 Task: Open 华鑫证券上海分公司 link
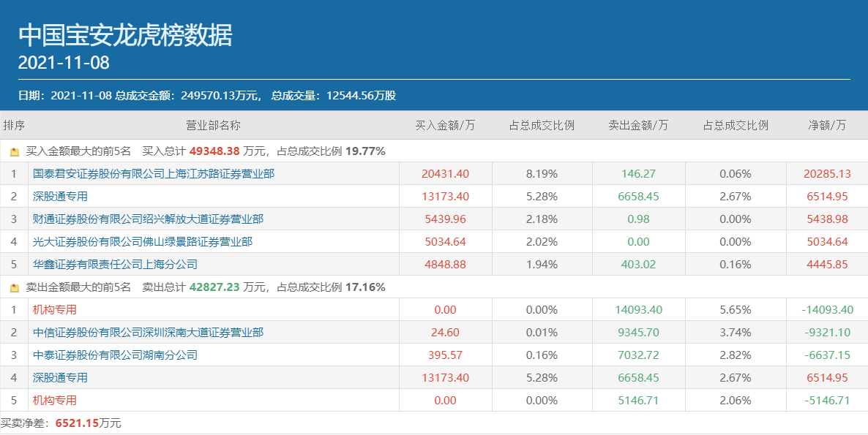[115, 265]
